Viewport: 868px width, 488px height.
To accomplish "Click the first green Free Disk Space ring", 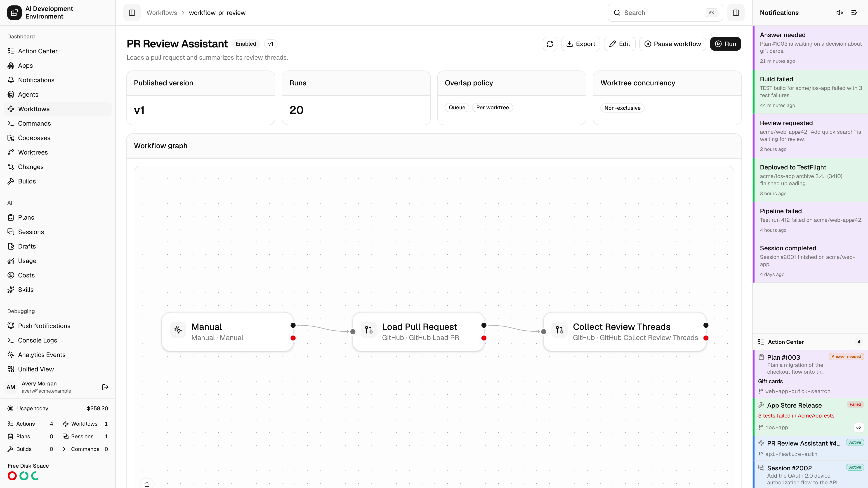I will click(24, 476).
